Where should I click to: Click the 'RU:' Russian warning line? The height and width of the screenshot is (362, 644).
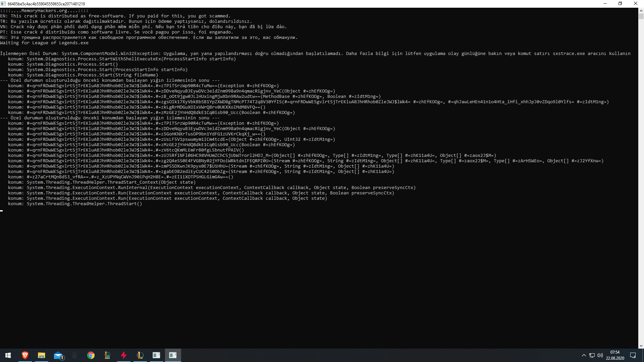pos(149,38)
